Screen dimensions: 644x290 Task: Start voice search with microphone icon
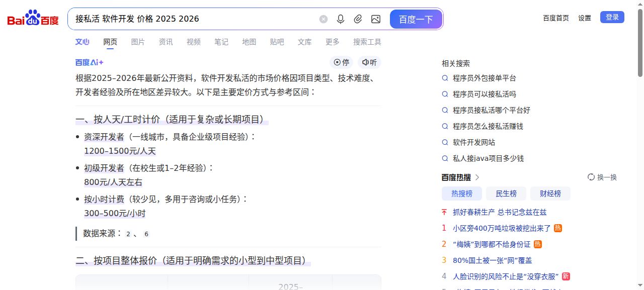(341, 19)
